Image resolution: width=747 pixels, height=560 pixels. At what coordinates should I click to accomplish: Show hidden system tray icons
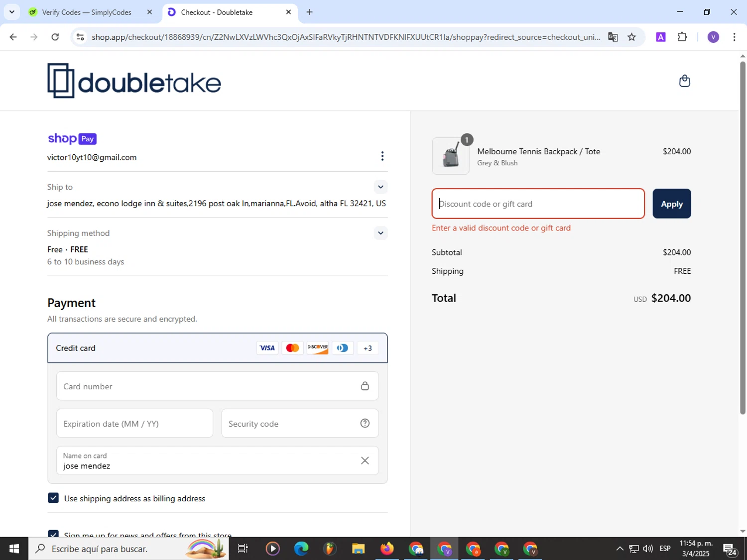pos(620,549)
